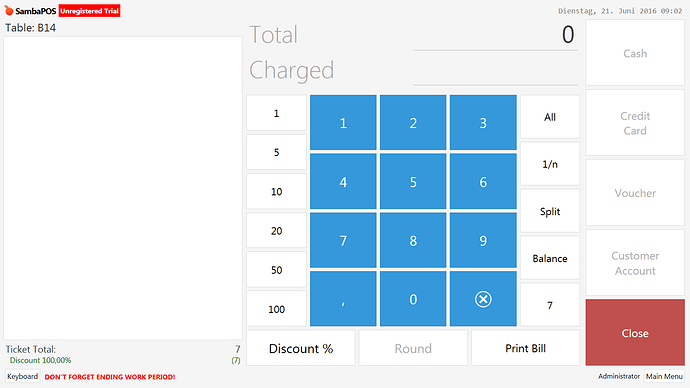Click the Round button

click(x=413, y=348)
